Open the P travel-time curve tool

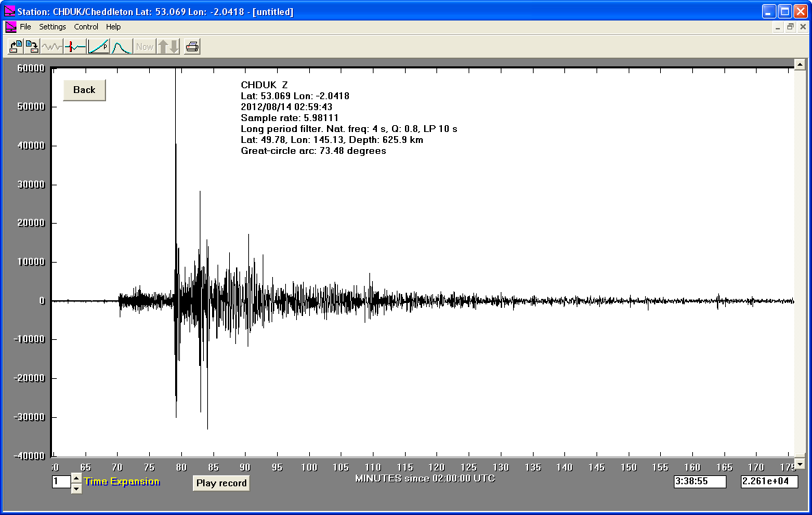pyautogui.click(x=99, y=47)
